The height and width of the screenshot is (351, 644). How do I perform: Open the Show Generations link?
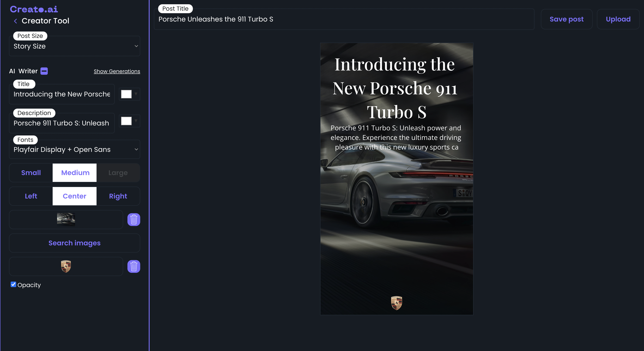click(117, 71)
